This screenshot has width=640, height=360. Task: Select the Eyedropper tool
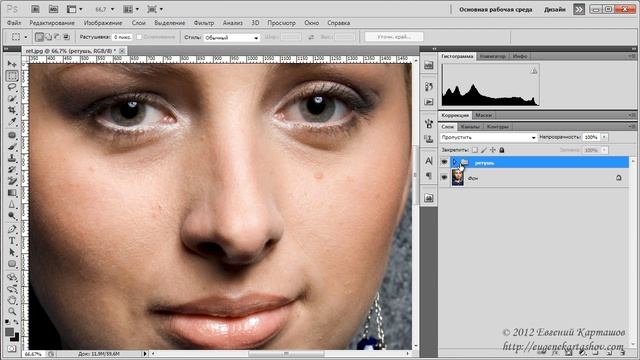pyautogui.click(x=12, y=122)
